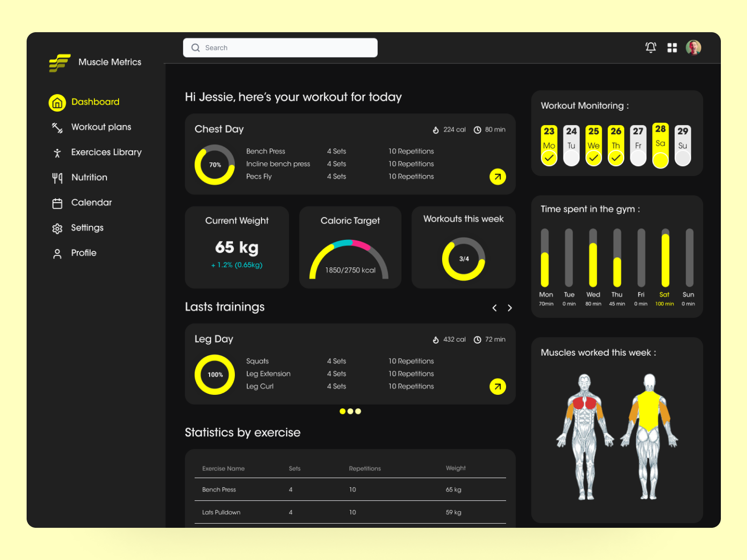Select the Workout plans dumbbell icon
Viewport: 747px width, 560px height.
[x=57, y=127]
